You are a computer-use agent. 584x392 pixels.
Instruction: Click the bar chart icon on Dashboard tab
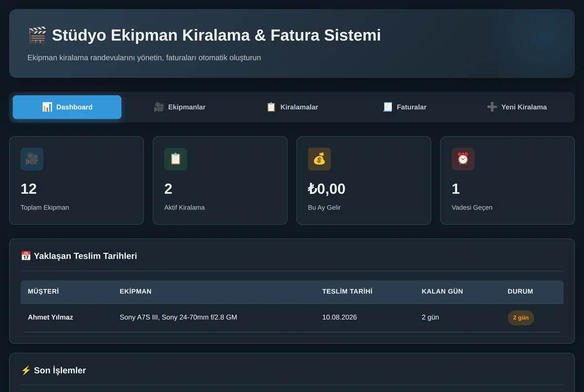pos(47,107)
